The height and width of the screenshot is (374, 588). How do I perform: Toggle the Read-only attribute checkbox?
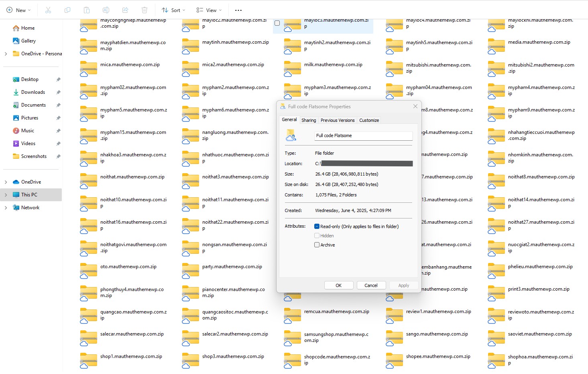tap(317, 226)
